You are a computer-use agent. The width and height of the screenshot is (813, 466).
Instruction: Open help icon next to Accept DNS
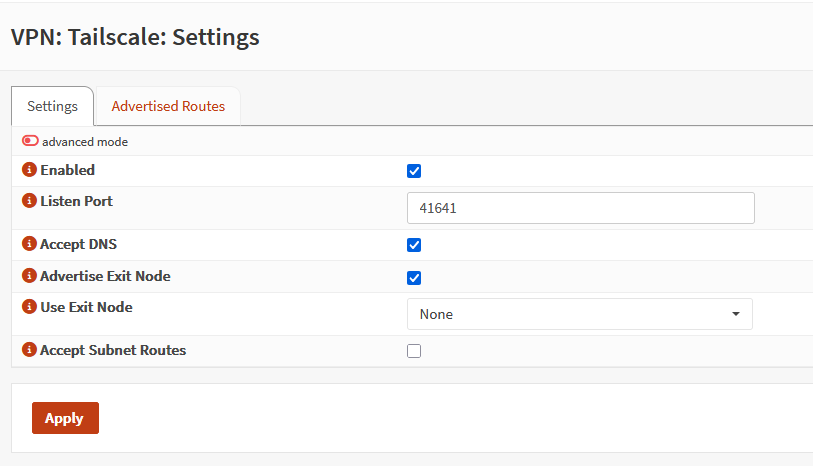point(29,244)
